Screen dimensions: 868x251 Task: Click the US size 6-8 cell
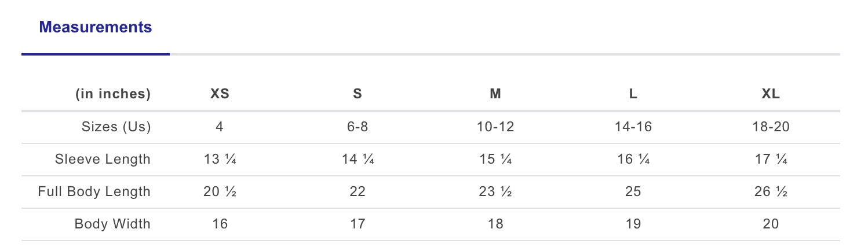(358, 127)
